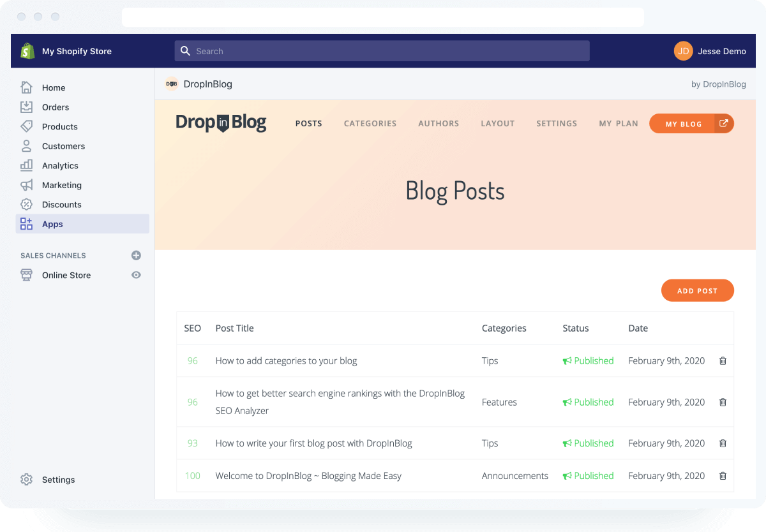Open Jesse Demo account menu
This screenshot has width=766, height=532.
point(710,51)
